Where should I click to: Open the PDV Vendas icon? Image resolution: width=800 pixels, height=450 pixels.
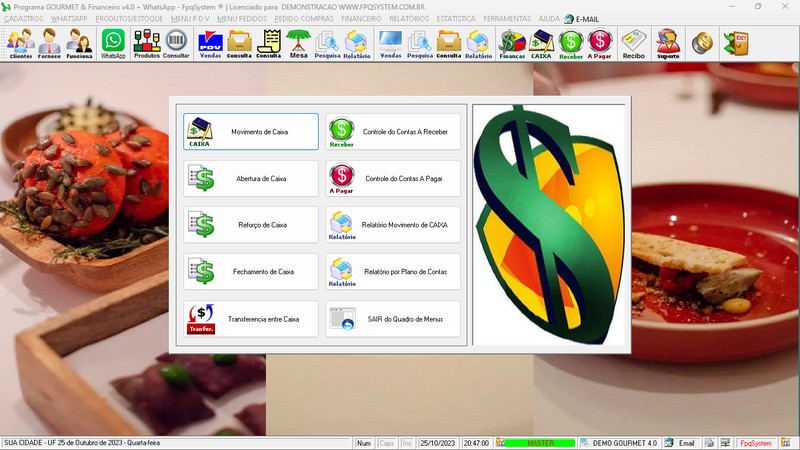click(x=210, y=43)
